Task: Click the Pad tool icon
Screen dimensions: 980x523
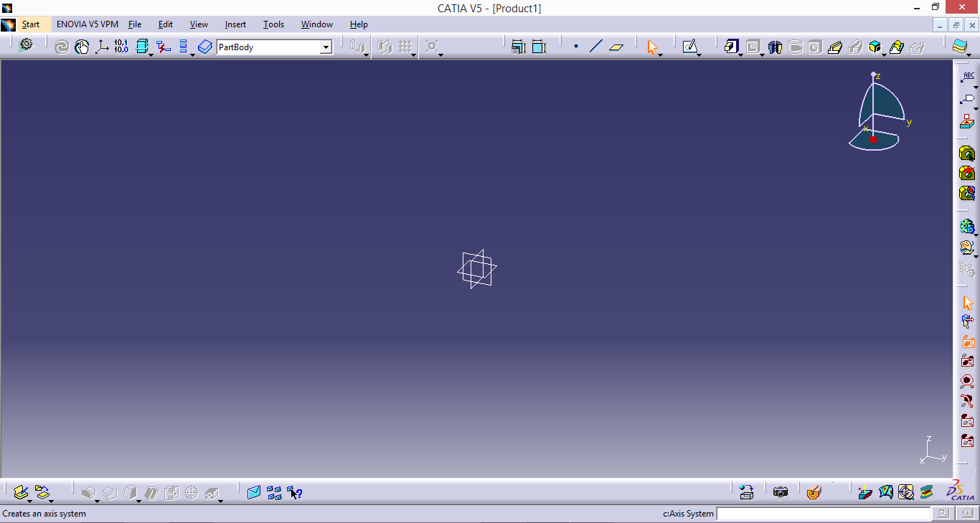Action: pos(731,47)
